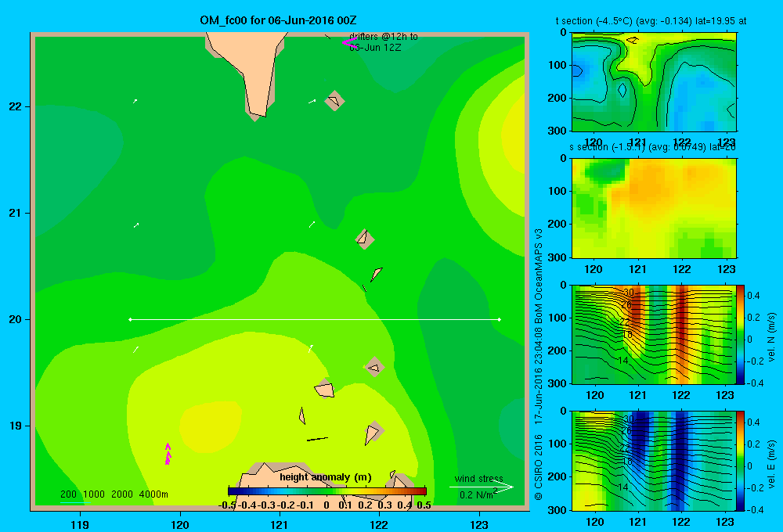Click the '4000m' depth contour label
The image size is (783, 532).
point(153,494)
